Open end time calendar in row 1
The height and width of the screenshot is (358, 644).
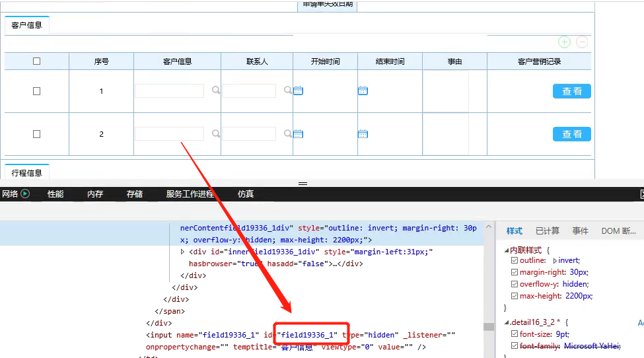coord(363,90)
